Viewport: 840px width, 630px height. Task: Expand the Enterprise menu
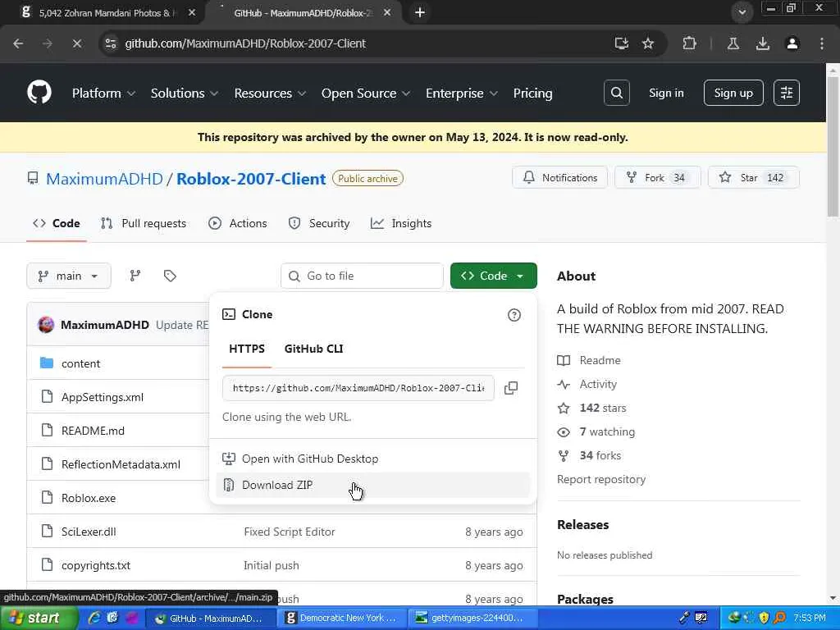click(x=462, y=94)
